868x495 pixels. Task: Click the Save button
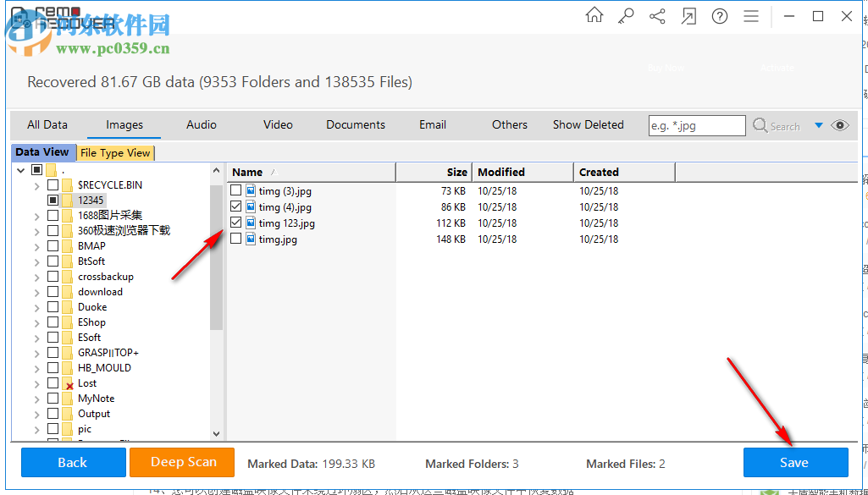pos(795,462)
